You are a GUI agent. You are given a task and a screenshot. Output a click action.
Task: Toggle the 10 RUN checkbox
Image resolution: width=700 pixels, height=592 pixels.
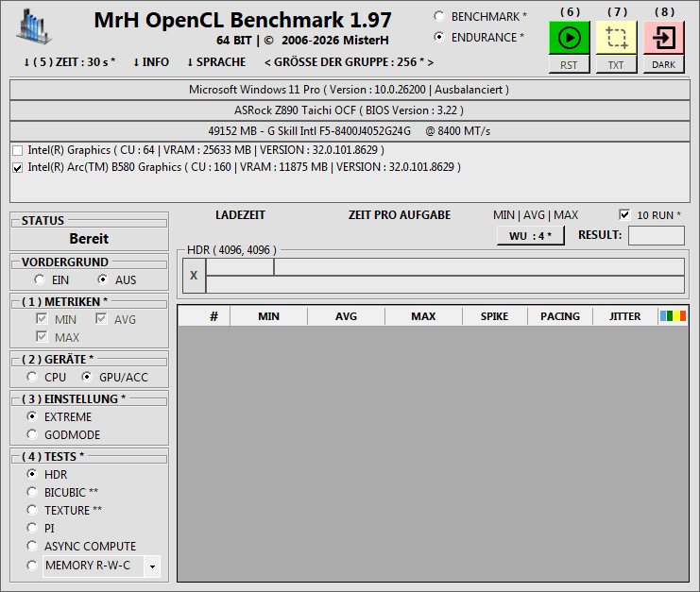(x=624, y=214)
